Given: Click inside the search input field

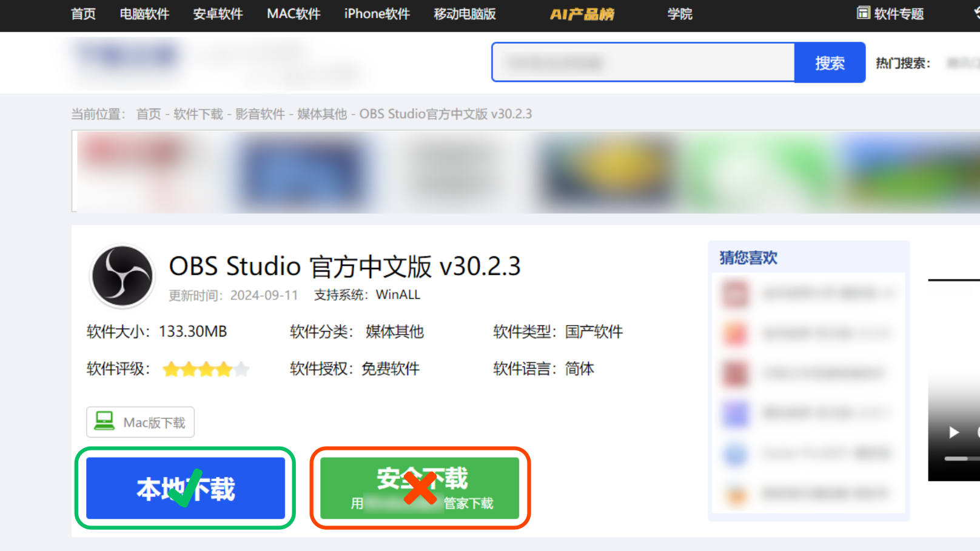Looking at the screenshot, I should click(643, 62).
